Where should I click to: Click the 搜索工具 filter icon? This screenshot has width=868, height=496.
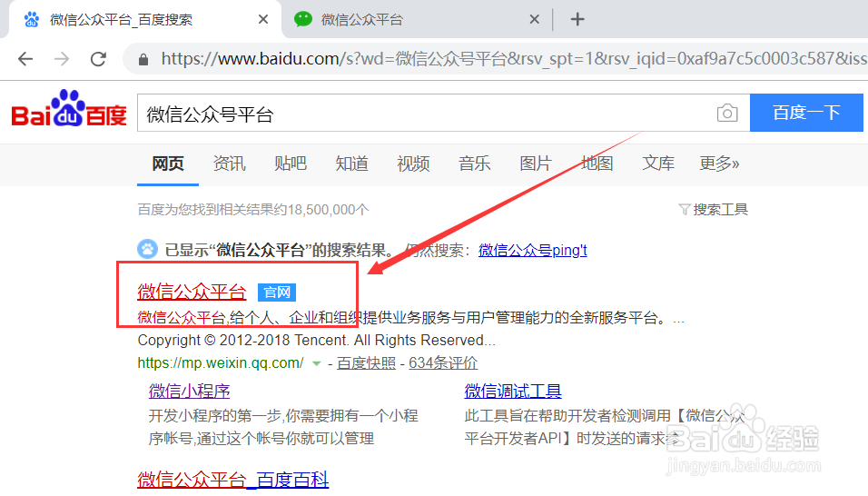[x=685, y=209]
